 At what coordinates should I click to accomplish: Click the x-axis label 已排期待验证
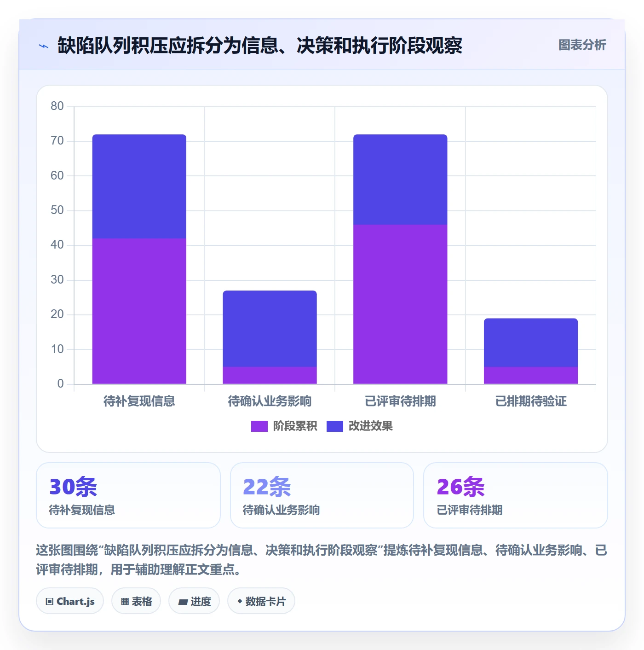(531, 401)
